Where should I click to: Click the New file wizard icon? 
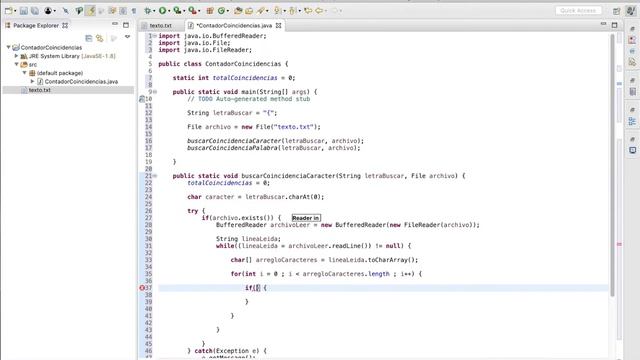click(9, 11)
